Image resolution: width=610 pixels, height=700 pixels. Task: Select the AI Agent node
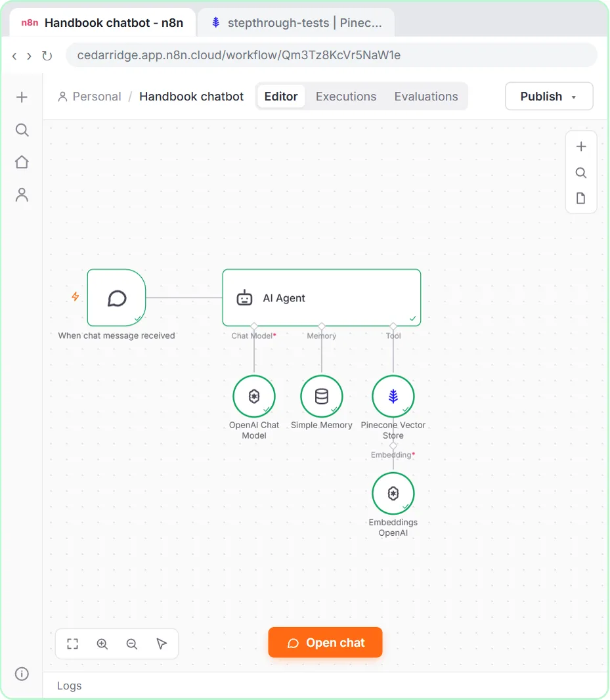pyautogui.click(x=322, y=297)
